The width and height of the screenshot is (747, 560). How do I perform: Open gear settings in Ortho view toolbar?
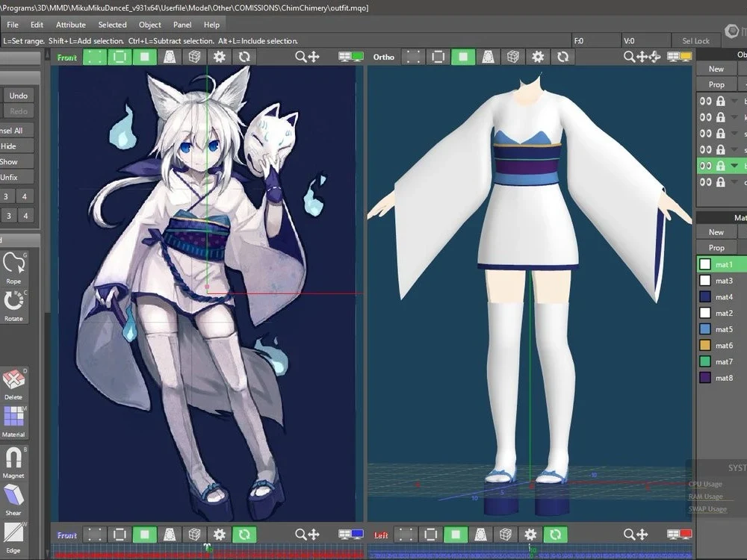click(x=538, y=57)
